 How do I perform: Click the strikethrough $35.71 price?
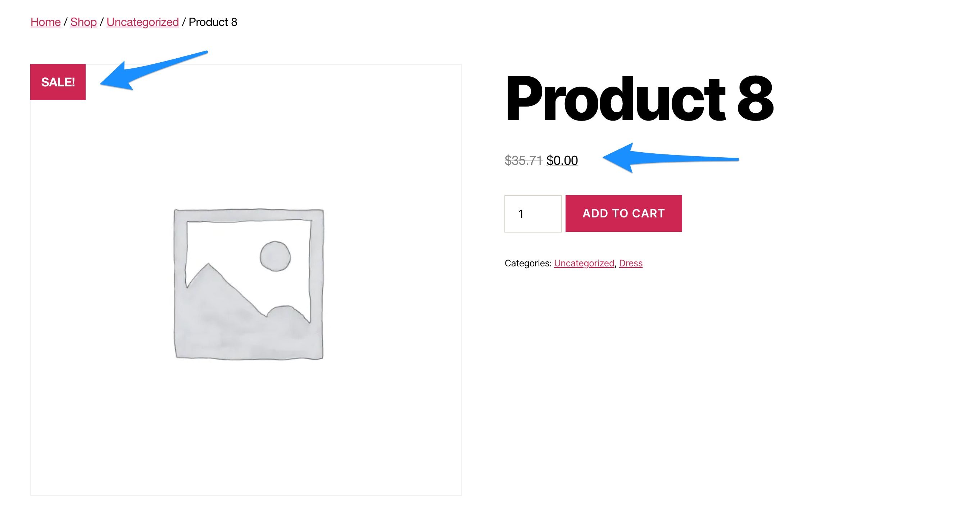[x=525, y=160]
